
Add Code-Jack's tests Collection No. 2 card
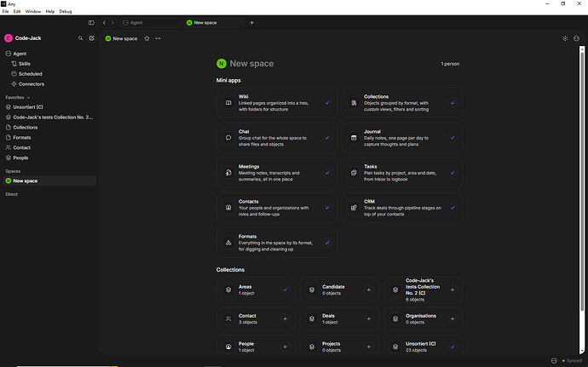click(x=453, y=290)
